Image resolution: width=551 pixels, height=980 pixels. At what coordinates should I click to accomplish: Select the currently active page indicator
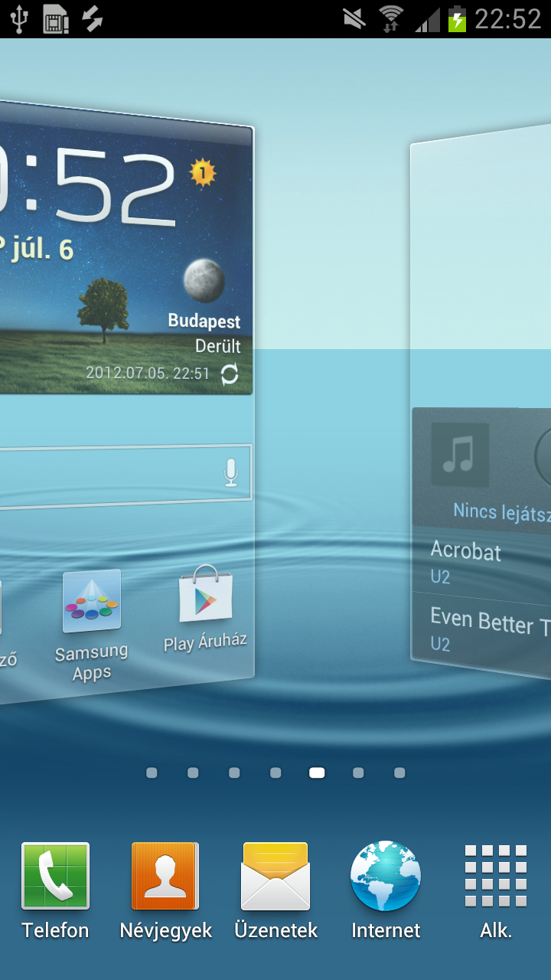point(317,773)
